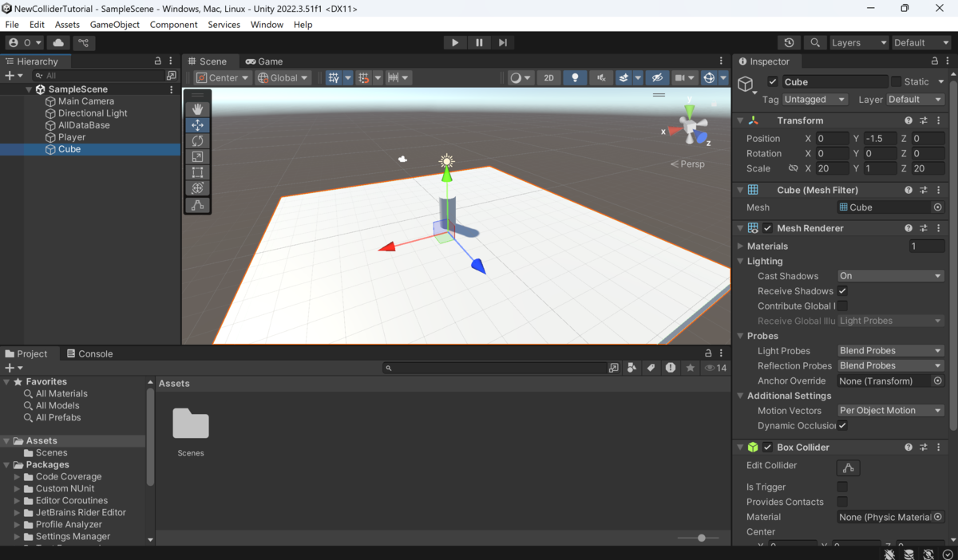This screenshot has width=958, height=560.
Task: Toggle scene visibility (hidden objects) icon
Action: [657, 77]
